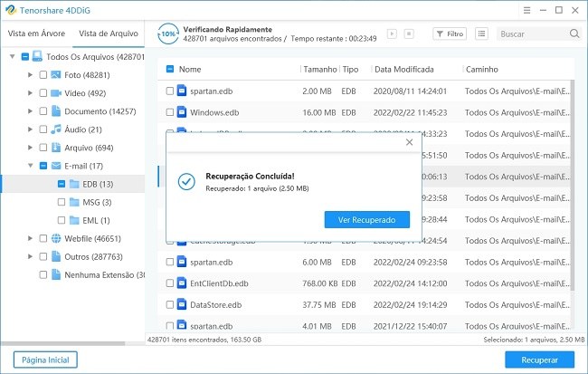Click the EntClientDb.edb file icon
The width and height of the screenshot is (588, 374).
pos(182,283)
